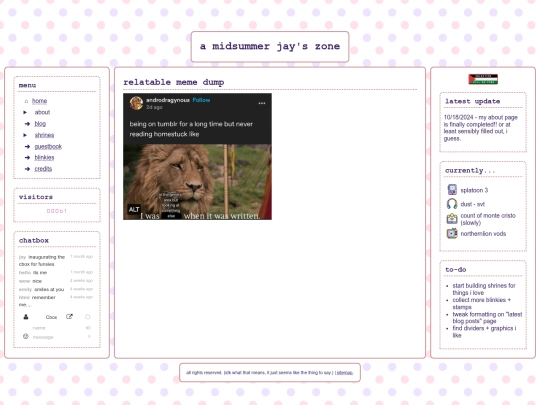540x405 pixels.
Task: Open the chatbox user profile icon
Action: pyautogui.click(x=26, y=317)
